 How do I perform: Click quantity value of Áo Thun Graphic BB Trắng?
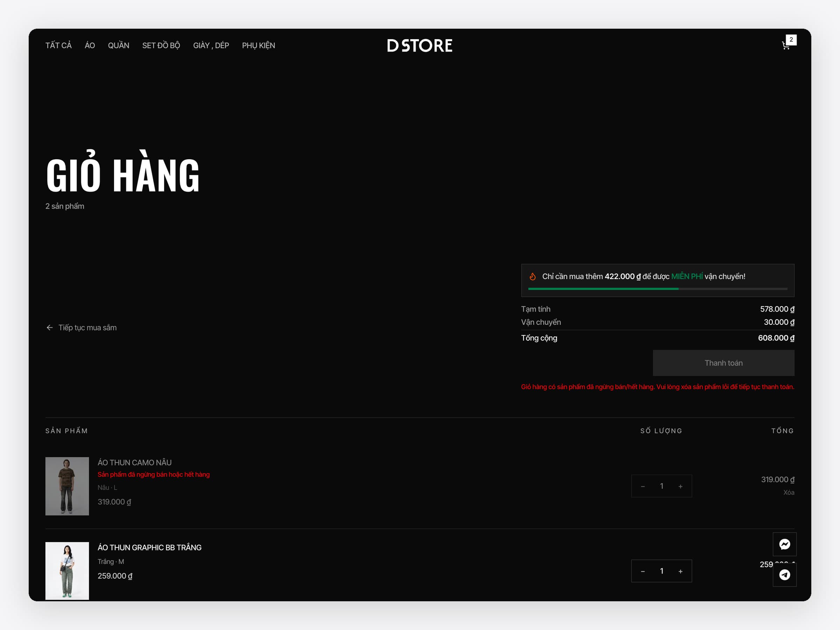pos(661,571)
